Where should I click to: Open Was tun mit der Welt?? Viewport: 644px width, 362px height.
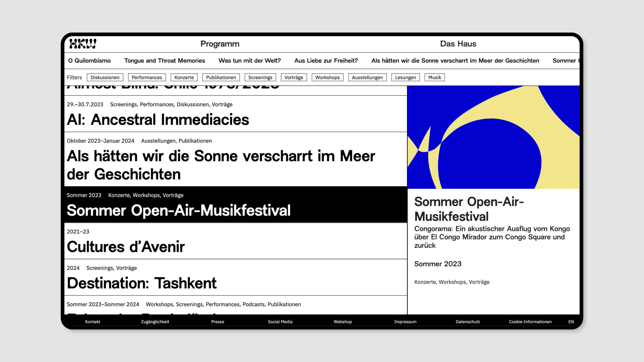[250, 61]
